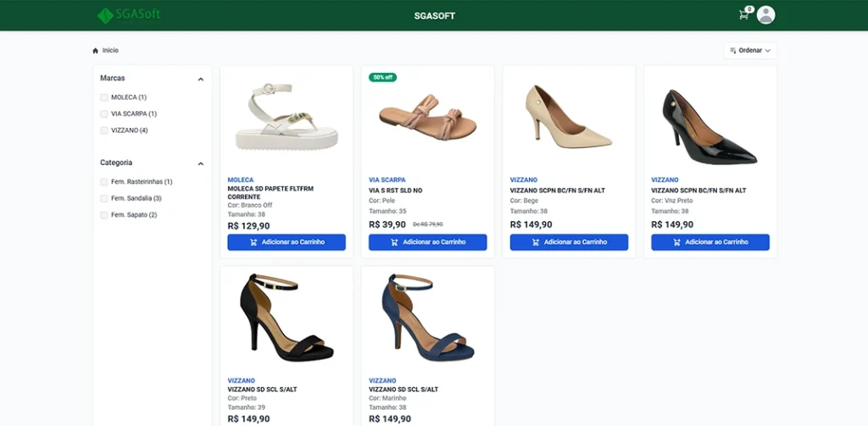The height and width of the screenshot is (426, 868).
Task: Open the MOLECA brand link on first product
Action: 240,180
